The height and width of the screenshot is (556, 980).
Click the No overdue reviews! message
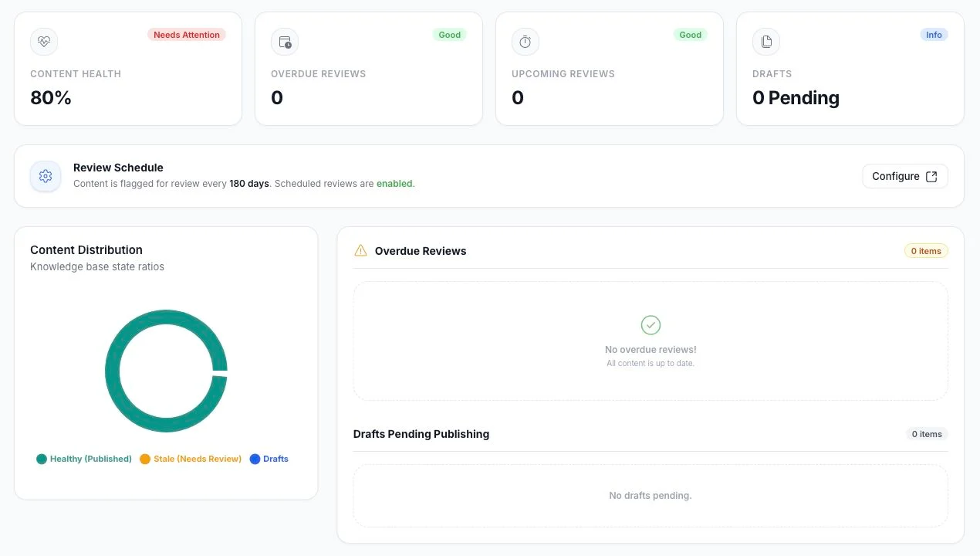651,350
